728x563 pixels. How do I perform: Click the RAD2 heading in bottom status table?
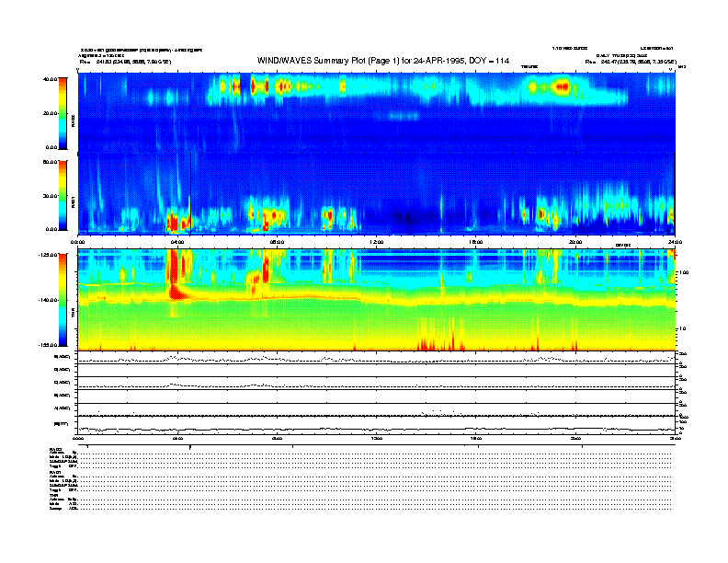pos(56,450)
